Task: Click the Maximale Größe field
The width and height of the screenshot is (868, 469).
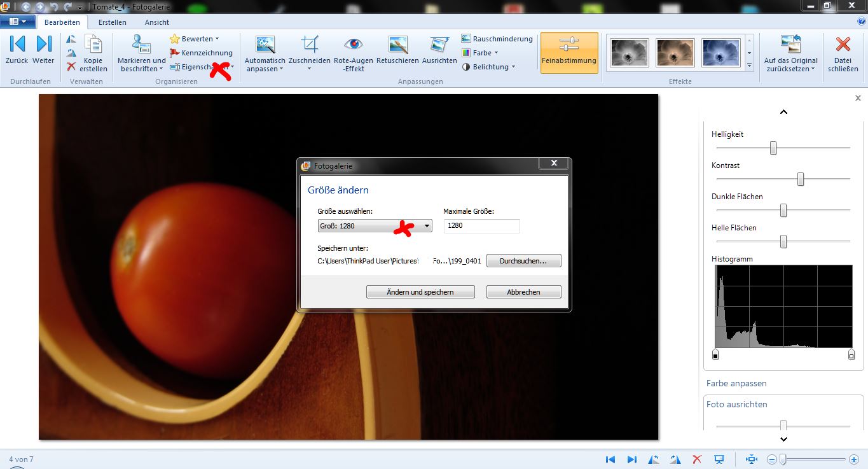Action: (481, 226)
